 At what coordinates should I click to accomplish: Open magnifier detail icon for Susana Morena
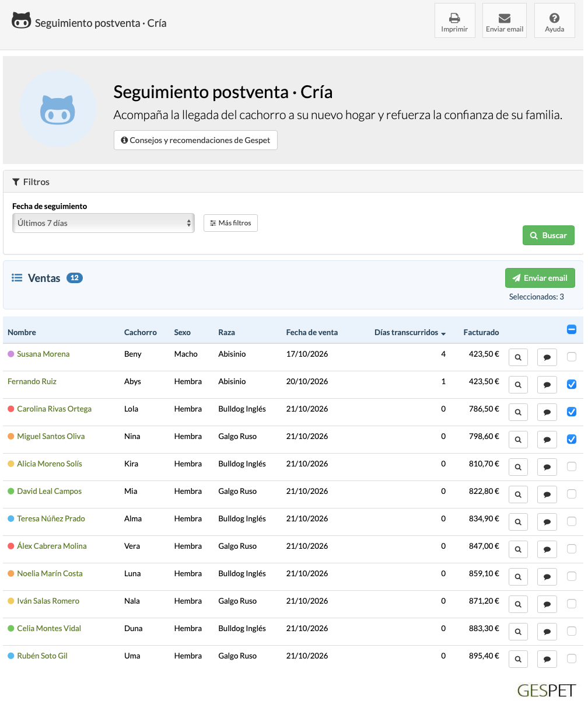pyautogui.click(x=518, y=357)
